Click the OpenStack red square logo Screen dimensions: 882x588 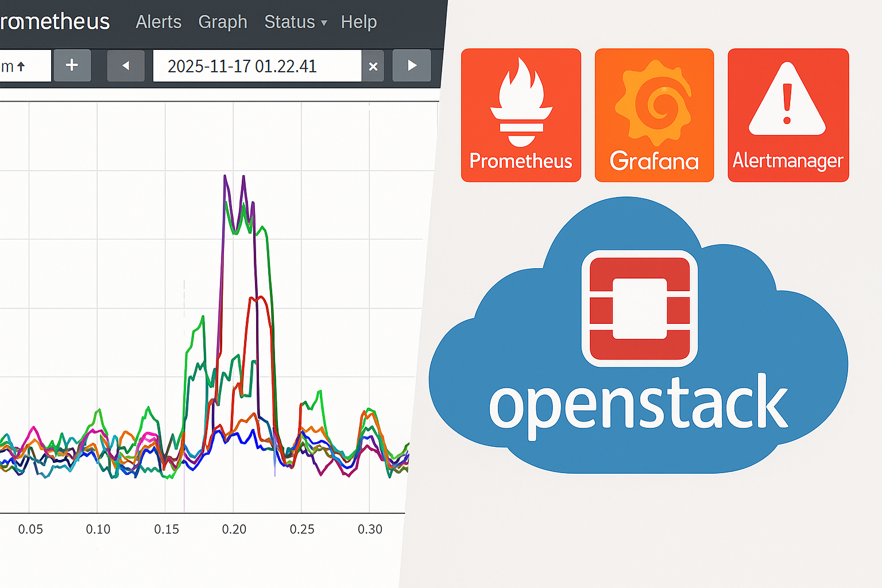pyautogui.click(x=640, y=308)
